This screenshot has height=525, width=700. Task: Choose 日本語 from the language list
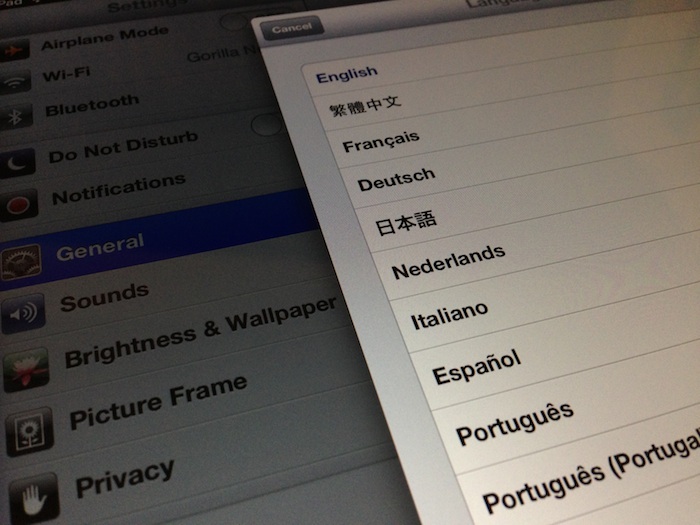pyautogui.click(x=406, y=222)
